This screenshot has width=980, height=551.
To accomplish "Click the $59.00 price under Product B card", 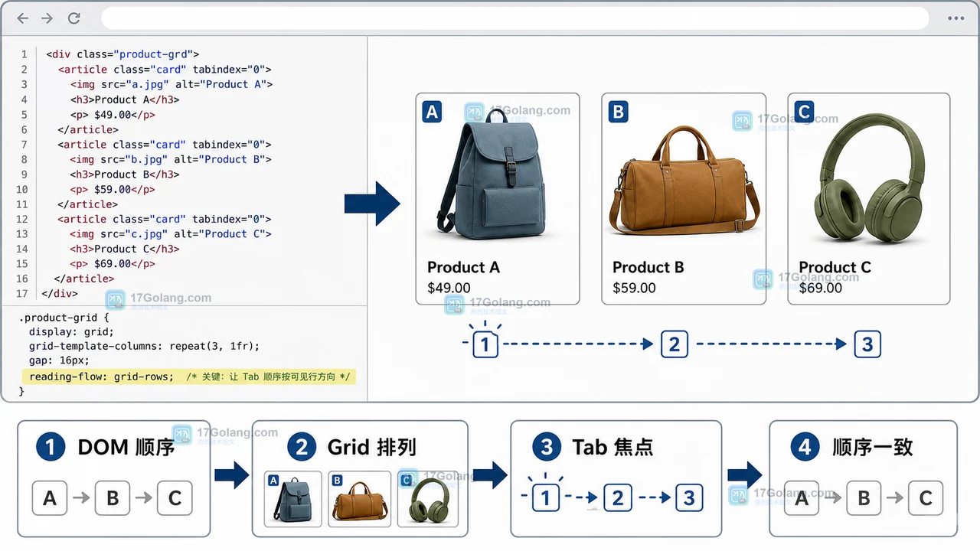I will pos(634,288).
